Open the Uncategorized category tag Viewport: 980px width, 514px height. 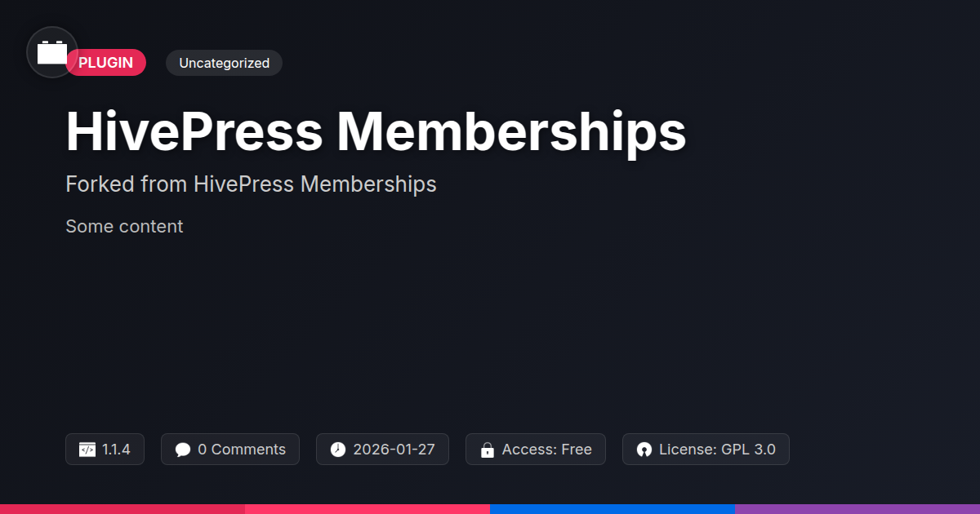(224, 63)
